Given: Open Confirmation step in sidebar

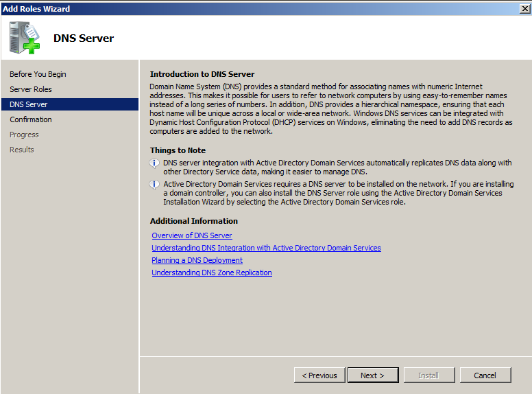Looking at the screenshot, I should (x=31, y=119).
